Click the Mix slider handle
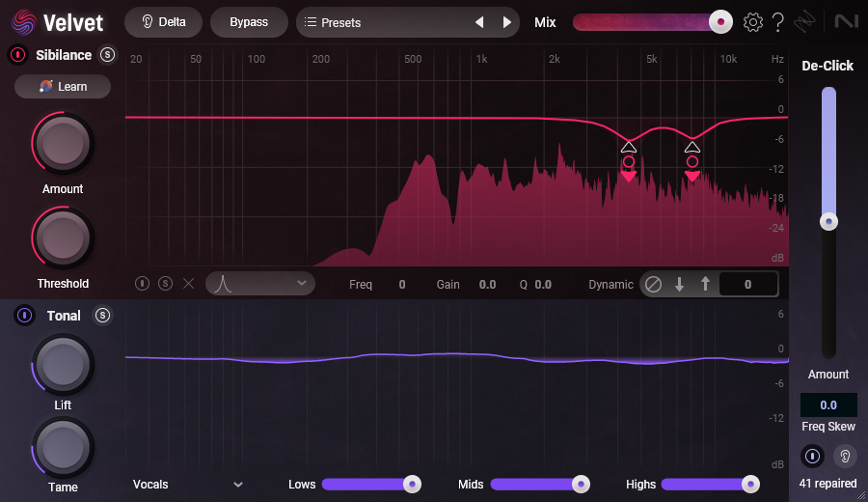This screenshot has height=502, width=868. point(720,22)
